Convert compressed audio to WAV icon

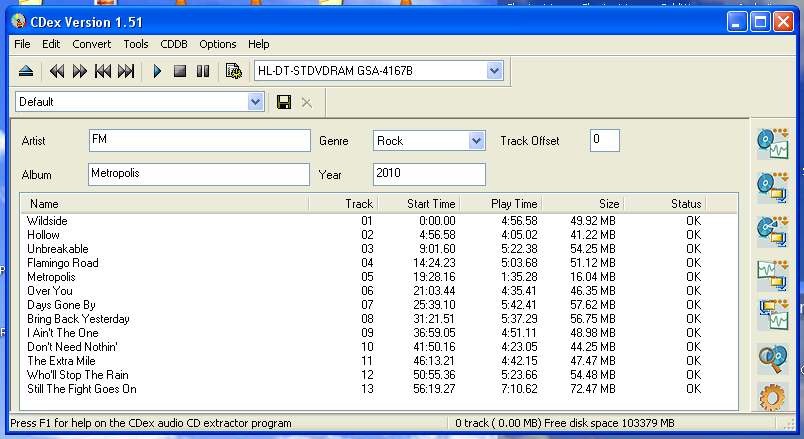coord(773,314)
